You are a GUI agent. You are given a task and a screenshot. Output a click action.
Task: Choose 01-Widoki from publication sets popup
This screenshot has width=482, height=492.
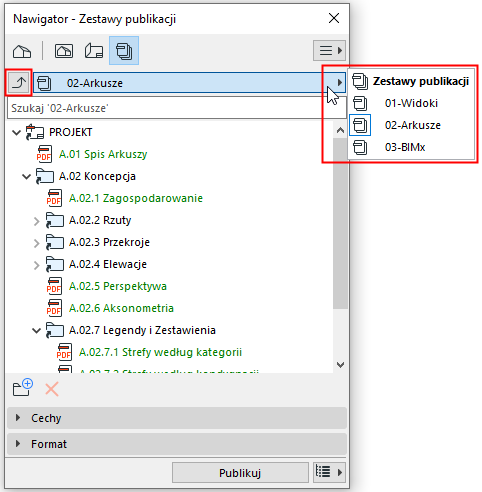[x=411, y=103]
